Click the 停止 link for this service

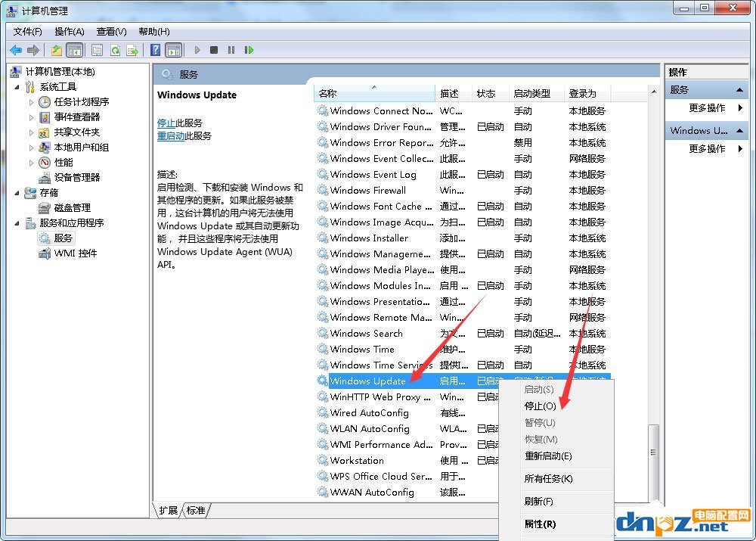pos(166,123)
